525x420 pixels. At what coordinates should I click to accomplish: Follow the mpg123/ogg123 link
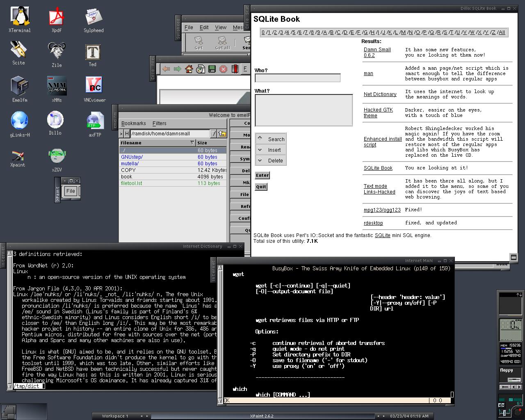pyautogui.click(x=382, y=210)
